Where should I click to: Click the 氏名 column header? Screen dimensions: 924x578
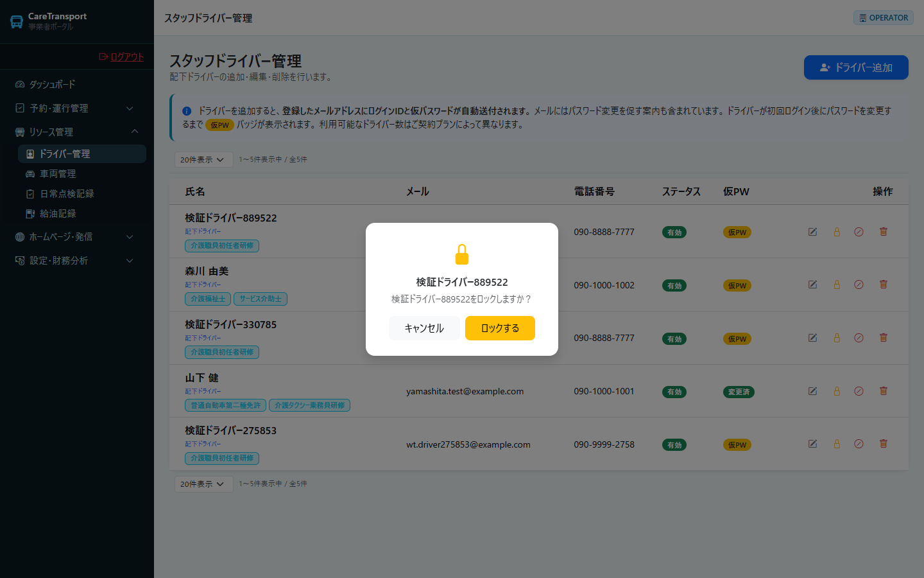195,191
